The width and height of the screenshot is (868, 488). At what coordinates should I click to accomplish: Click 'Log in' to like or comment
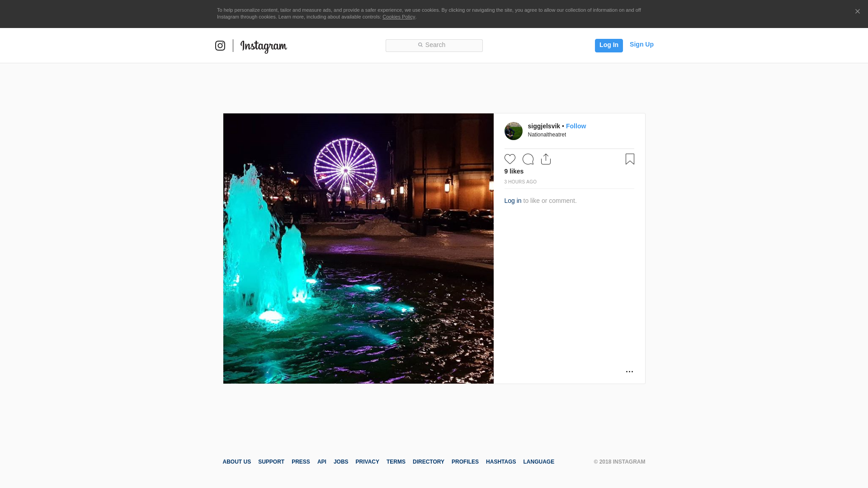coord(513,201)
